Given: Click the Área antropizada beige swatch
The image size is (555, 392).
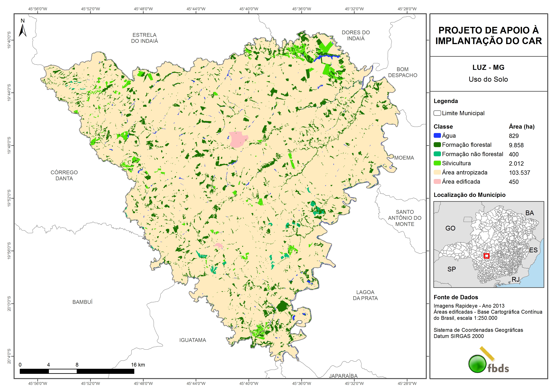Looking at the screenshot, I should (x=437, y=172).
